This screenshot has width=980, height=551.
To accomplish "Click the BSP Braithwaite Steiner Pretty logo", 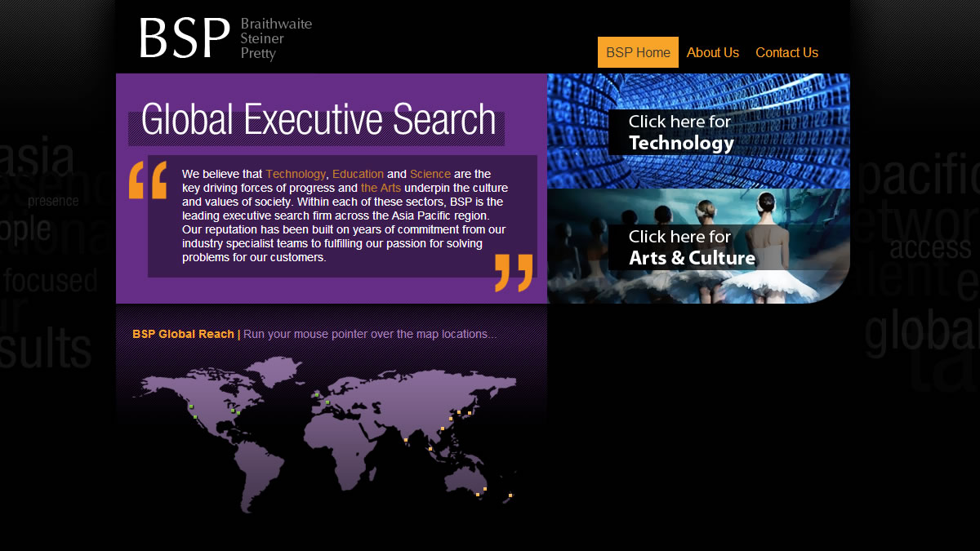I will tap(225, 38).
